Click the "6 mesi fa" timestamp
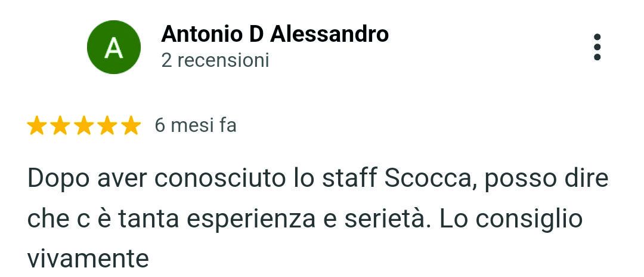Image resolution: width=644 pixels, height=277 pixels. [196, 125]
